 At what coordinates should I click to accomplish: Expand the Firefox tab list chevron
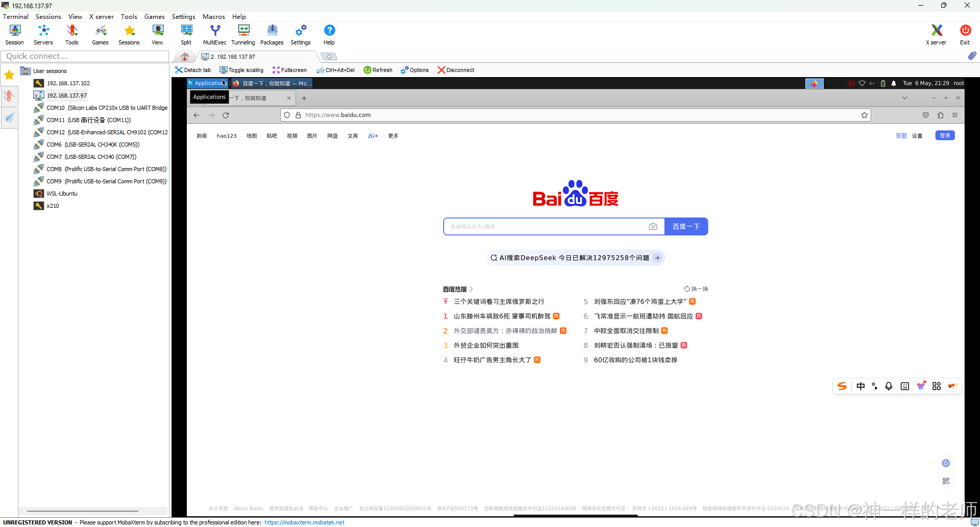click(x=904, y=98)
